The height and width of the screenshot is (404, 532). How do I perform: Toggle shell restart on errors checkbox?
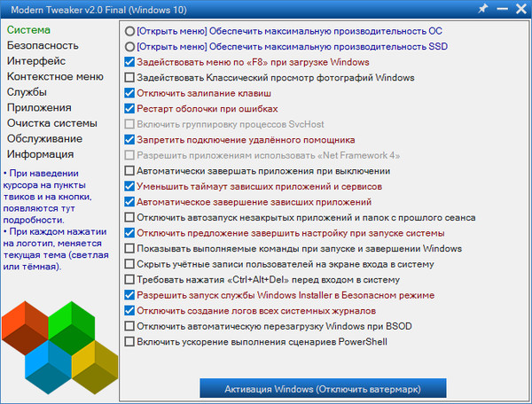coord(129,109)
